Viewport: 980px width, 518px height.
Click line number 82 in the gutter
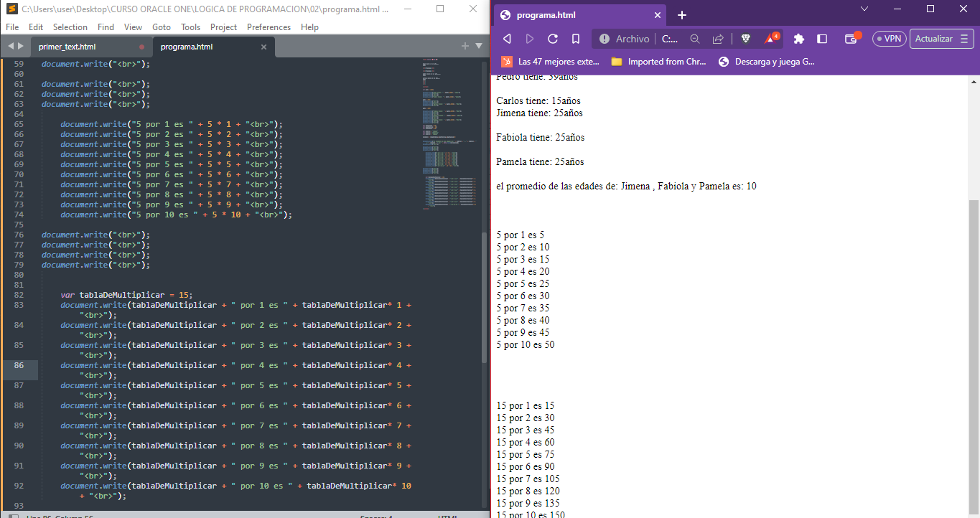(19, 295)
